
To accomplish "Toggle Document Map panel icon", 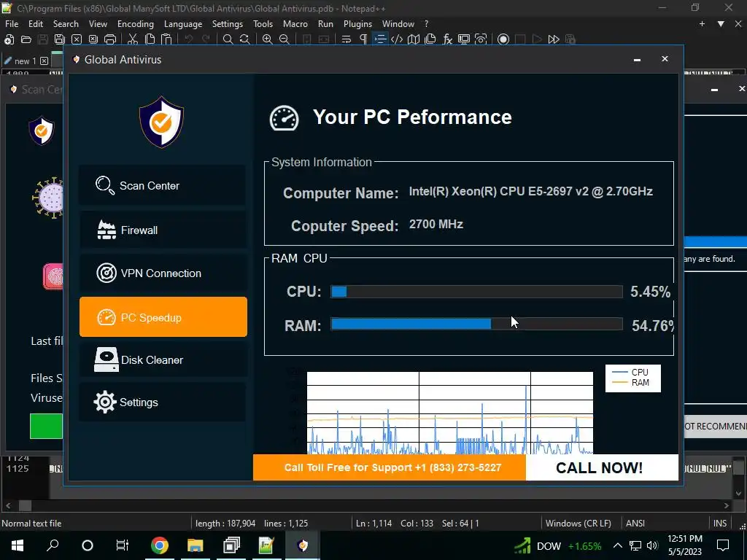I will click(414, 39).
